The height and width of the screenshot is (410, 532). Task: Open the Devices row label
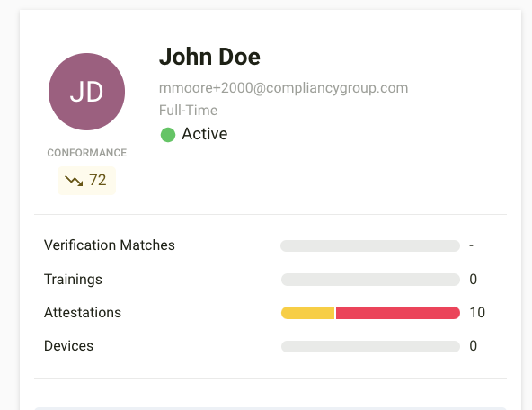pyautogui.click(x=68, y=346)
